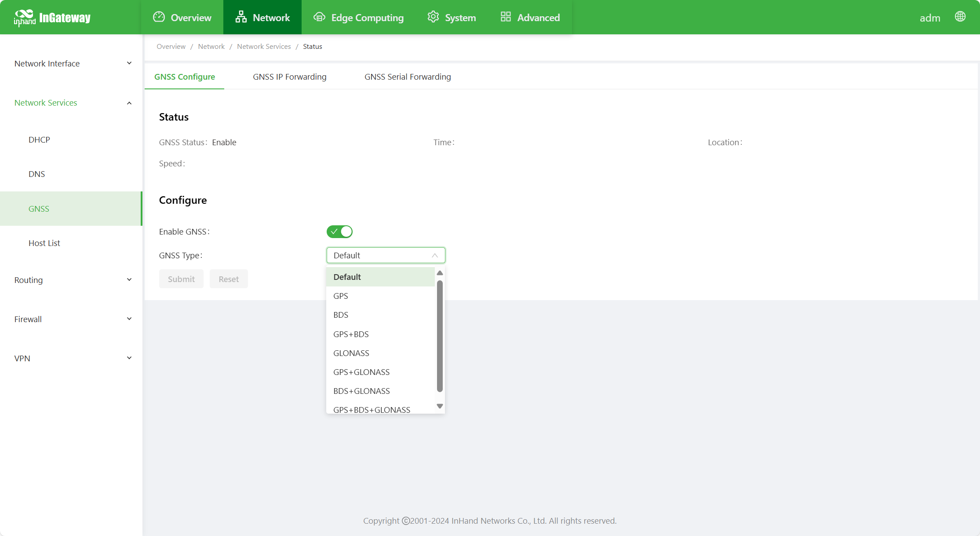The width and height of the screenshot is (980, 536).
Task: Click the Network topology icon
Action: 240,17
